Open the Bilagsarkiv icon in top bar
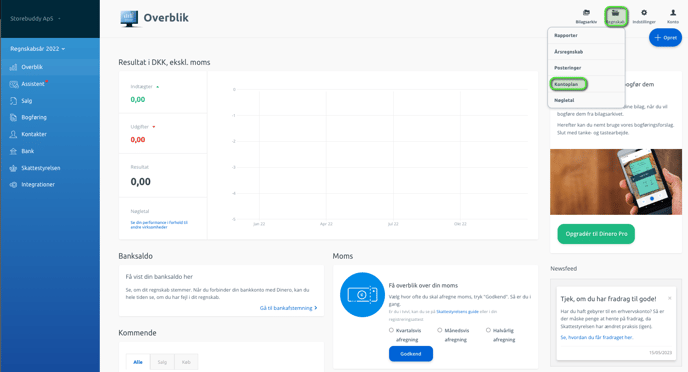This screenshot has height=372, width=688. pos(586,16)
